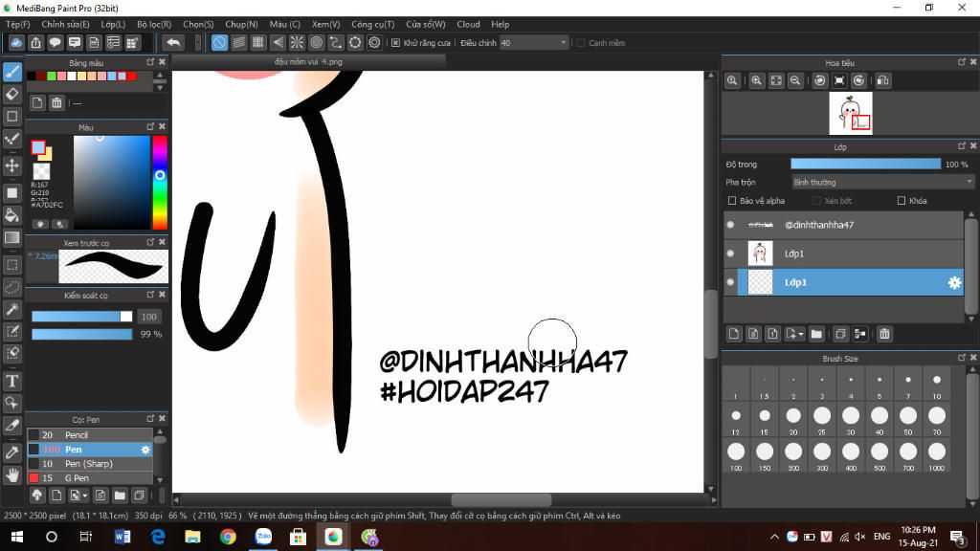Click the cloud save icon
980x551 pixels.
click(x=16, y=42)
